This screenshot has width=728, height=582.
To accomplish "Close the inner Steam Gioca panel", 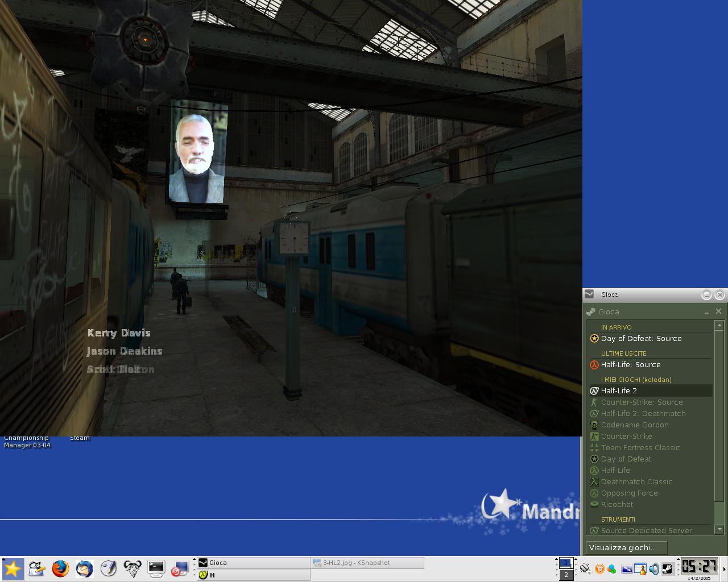I will (x=718, y=311).
